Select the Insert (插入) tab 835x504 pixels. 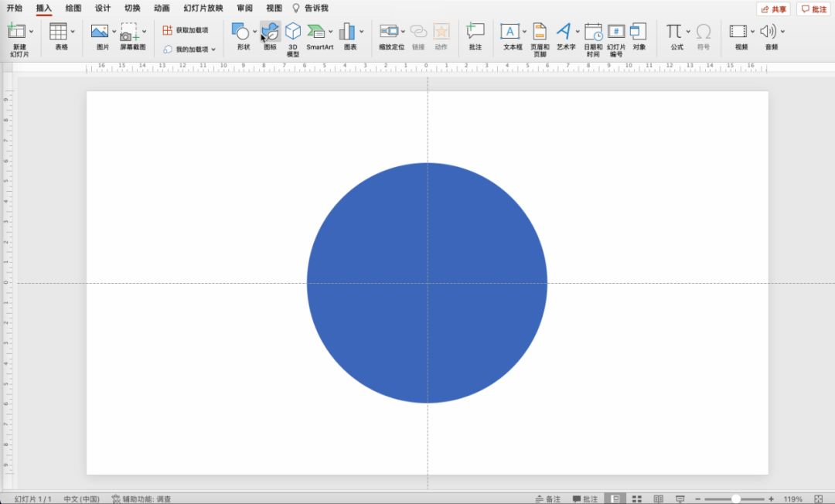pyautogui.click(x=43, y=8)
